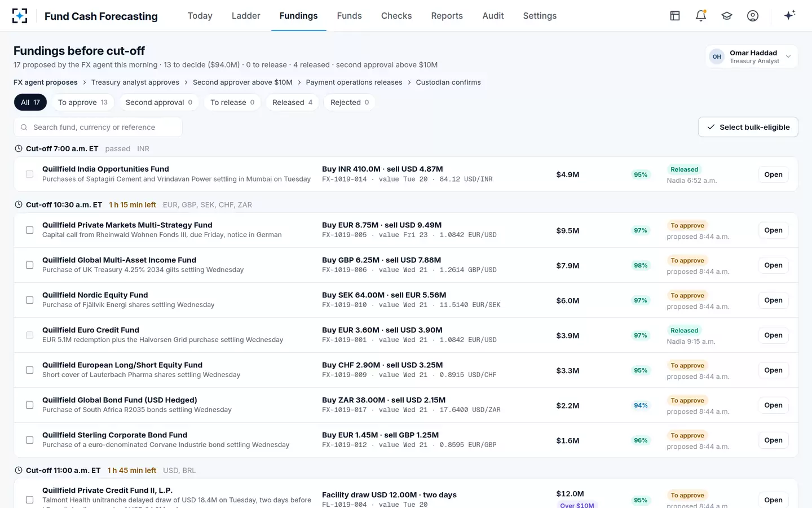Screen dimensions: 812x508
Task: Click the OH avatar badge
Action: [717, 56]
